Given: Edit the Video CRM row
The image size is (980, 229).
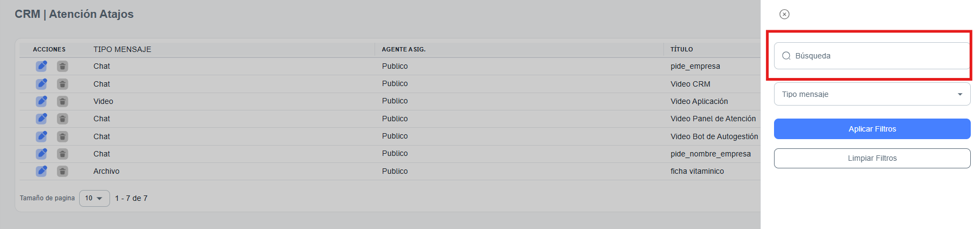Looking at the screenshot, I should [x=41, y=84].
